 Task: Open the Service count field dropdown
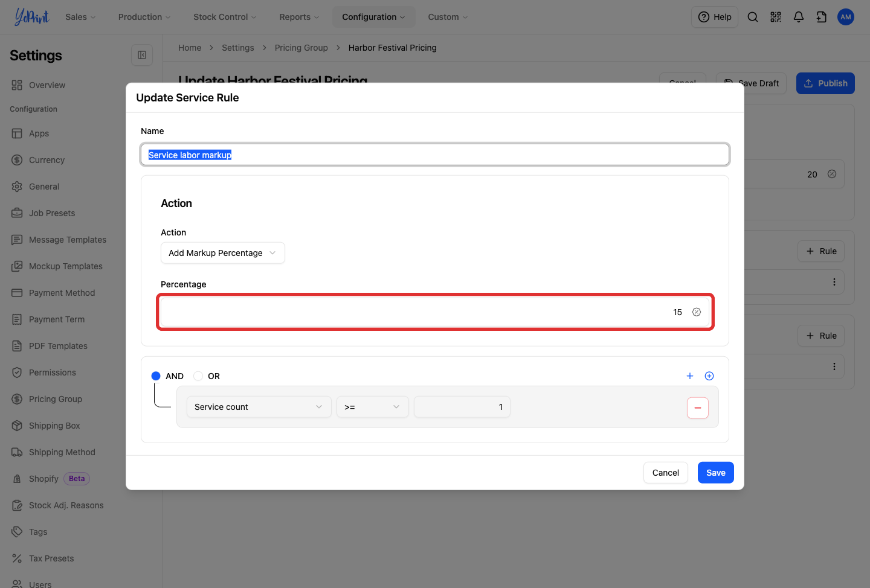click(259, 407)
